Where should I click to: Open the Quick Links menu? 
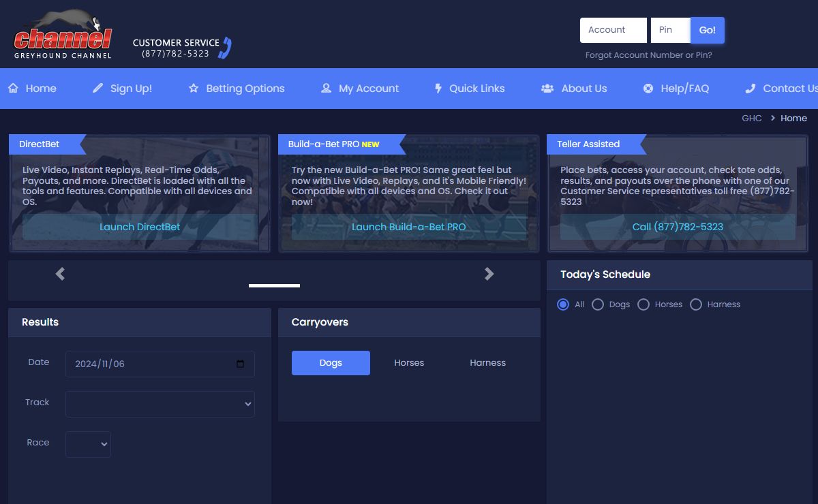(x=470, y=89)
